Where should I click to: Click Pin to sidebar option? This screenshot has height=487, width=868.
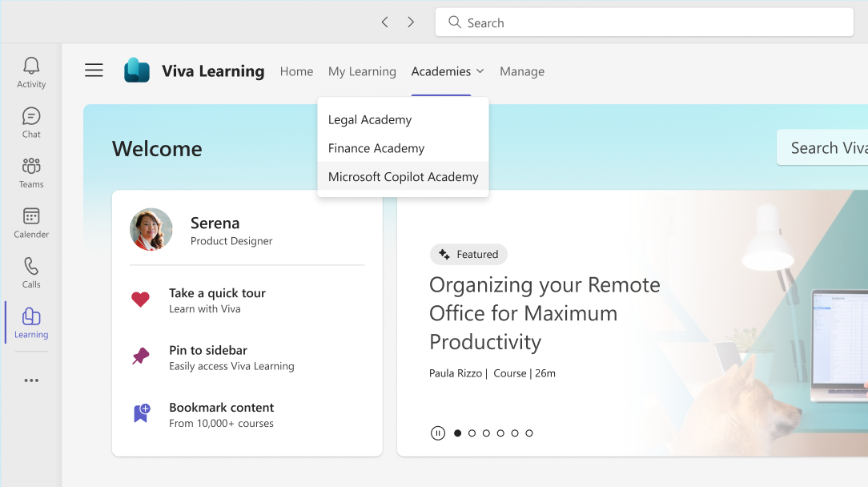tap(207, 350)
